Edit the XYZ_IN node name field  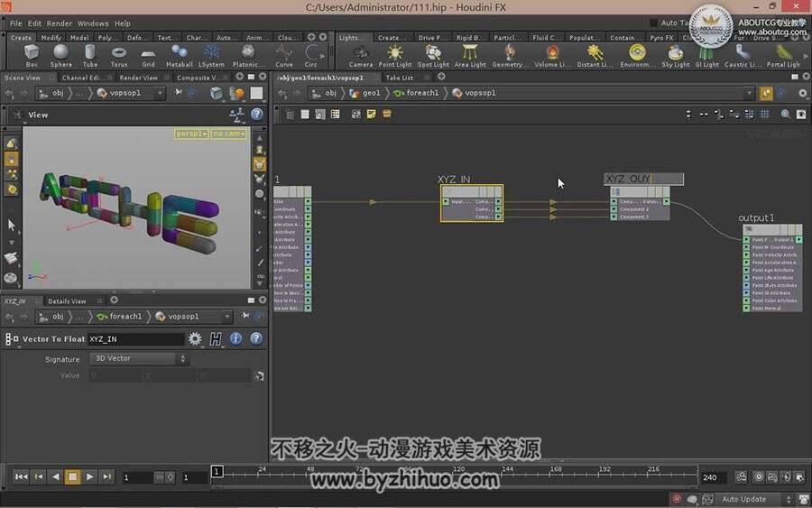click(x=136, y=339)
